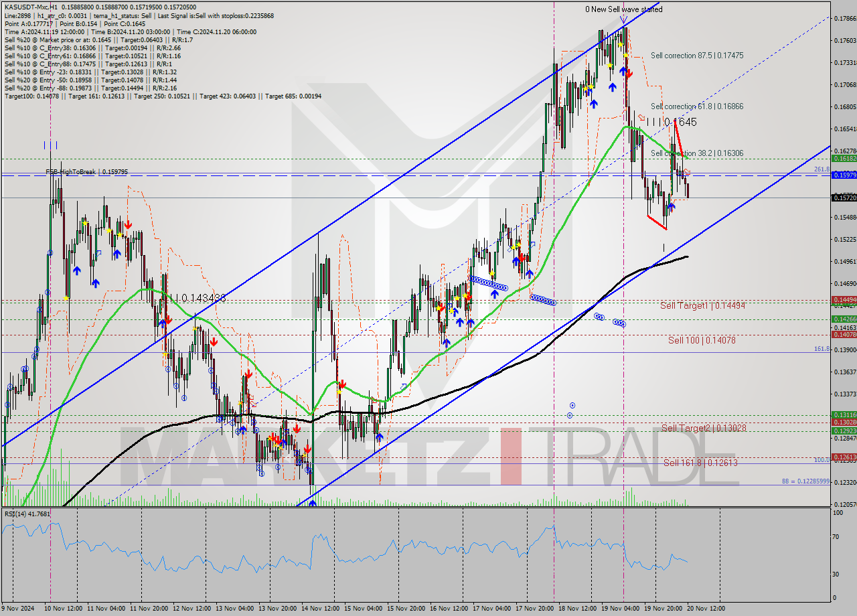857x616 pixels.
Task: Select the 'Sell Target1 | 0.14494' label
Action: 702,305
